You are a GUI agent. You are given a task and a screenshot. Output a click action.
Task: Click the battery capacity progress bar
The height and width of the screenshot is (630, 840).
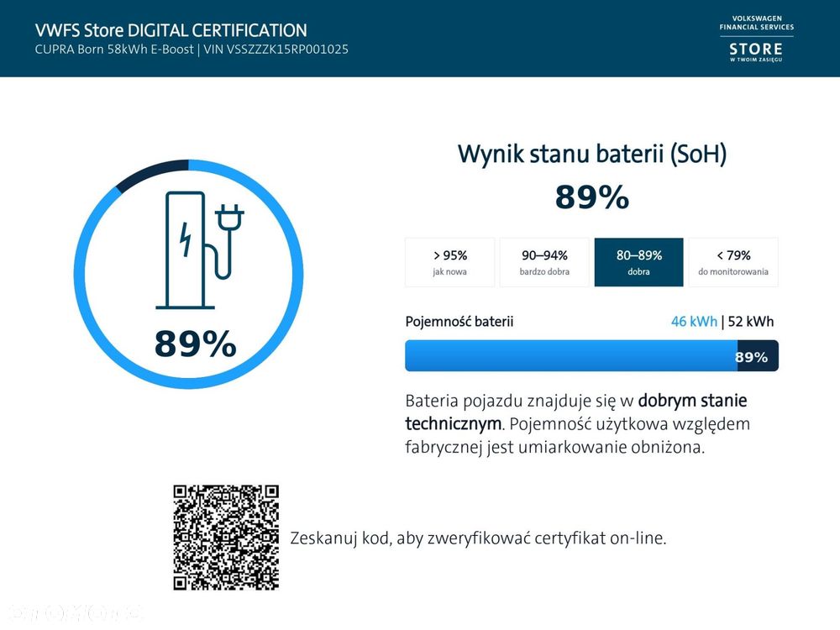[591, 355]
